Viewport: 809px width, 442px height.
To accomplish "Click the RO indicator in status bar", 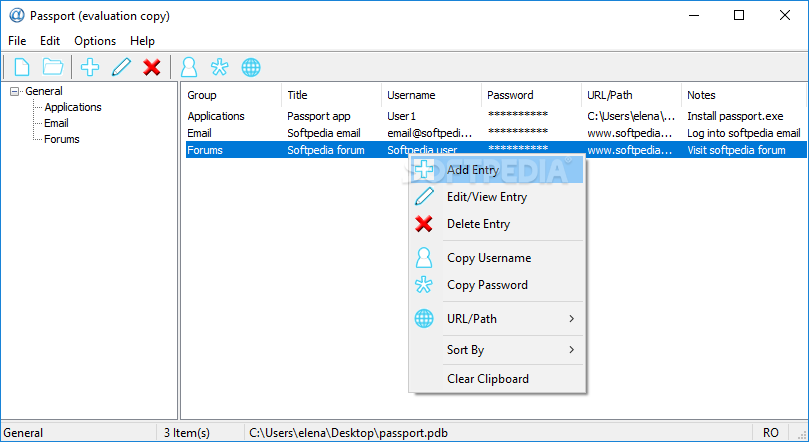I will (x=771, y=433).
